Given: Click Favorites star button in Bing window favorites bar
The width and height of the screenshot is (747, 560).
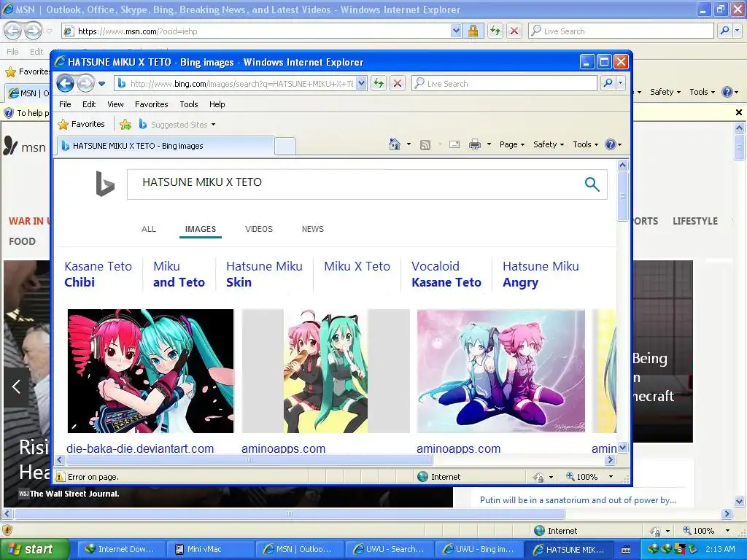Looking at the screenshot, I should (x=82, y=124).
